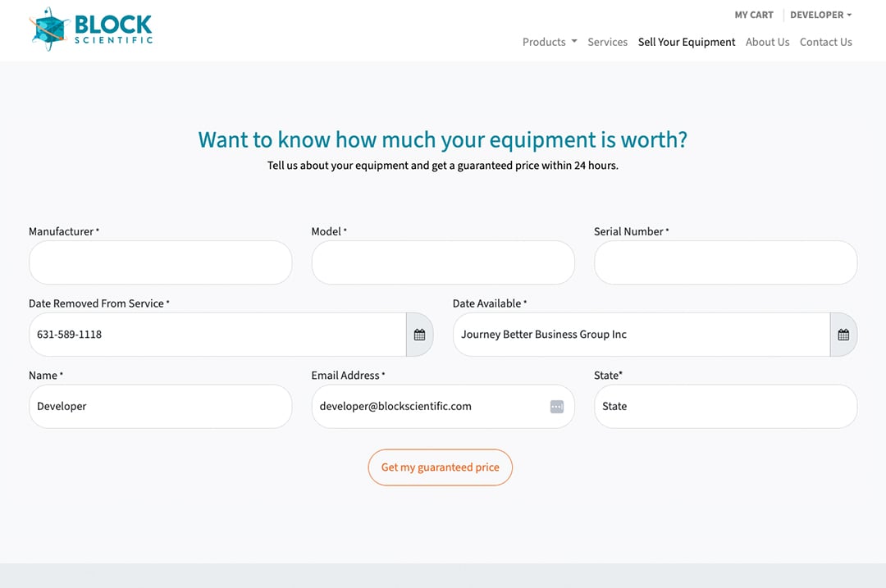
Task: Expand the Products dropdown menu
Action: (x=549, y=42)
